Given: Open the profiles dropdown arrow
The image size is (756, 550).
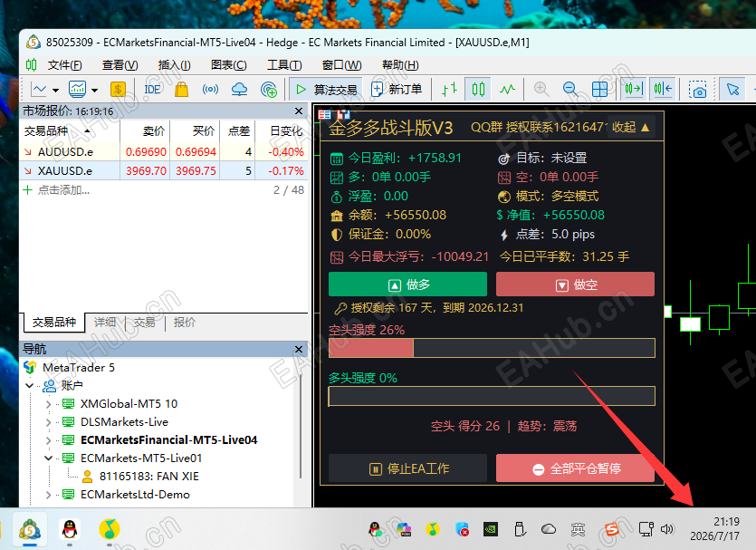Looking at the screenshot, I should coord(94,91).
